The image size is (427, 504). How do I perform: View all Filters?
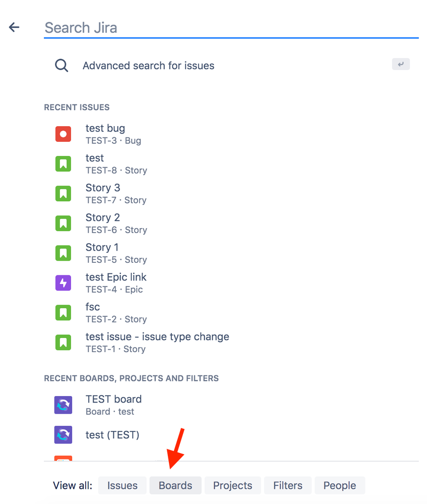[287, 485]
